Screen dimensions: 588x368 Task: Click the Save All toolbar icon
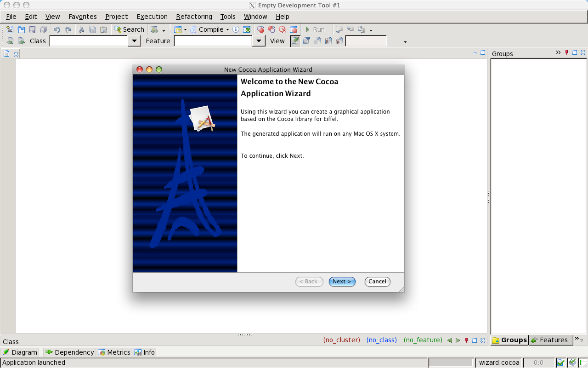(43, 29)
